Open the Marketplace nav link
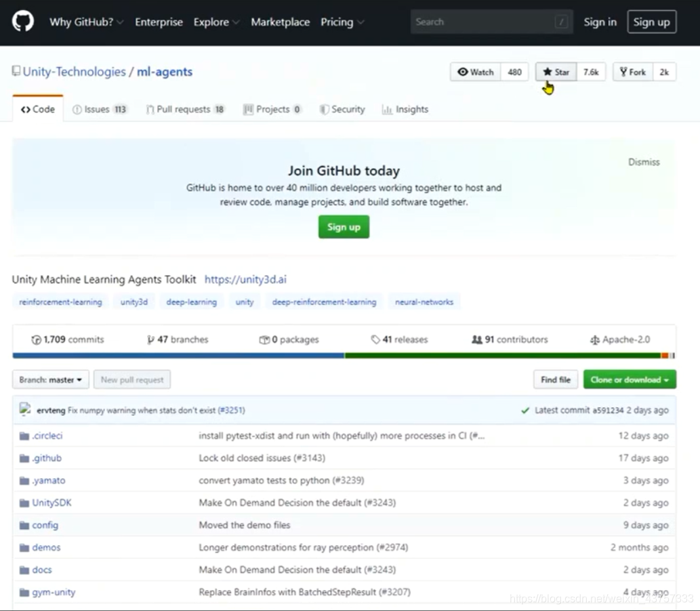This screenshot has height=611, width=700. click(280, 22)
